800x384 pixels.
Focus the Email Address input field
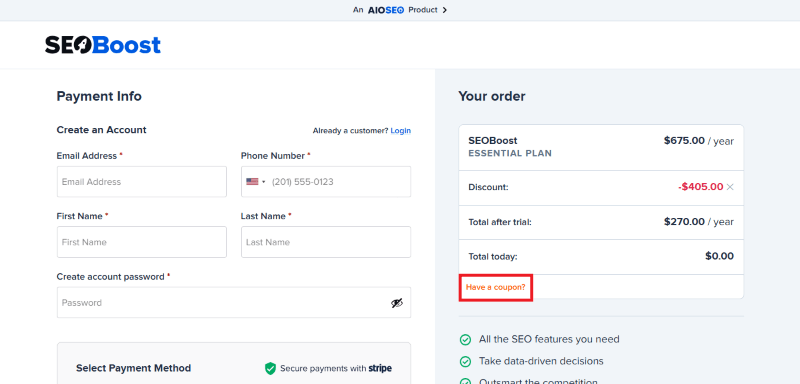[141, 182]
